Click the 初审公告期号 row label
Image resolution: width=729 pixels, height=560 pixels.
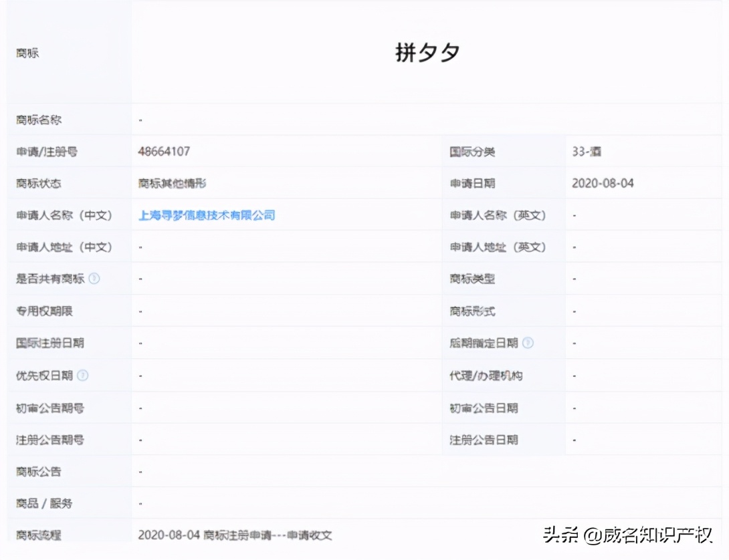(x=41, y=407)
